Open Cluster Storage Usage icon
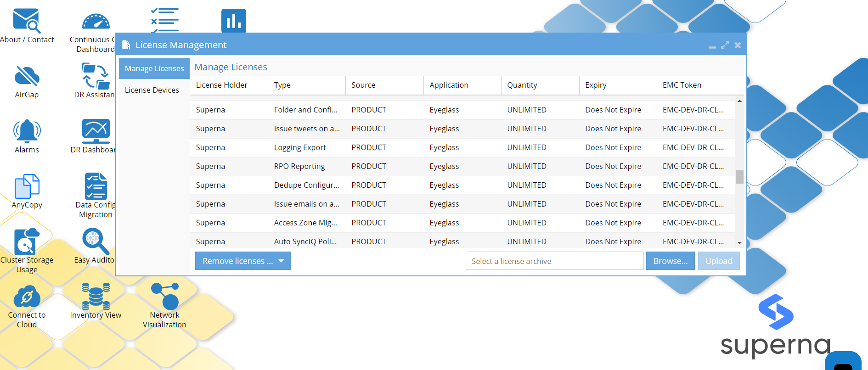 pyautogui.click(x=27, y=242)
